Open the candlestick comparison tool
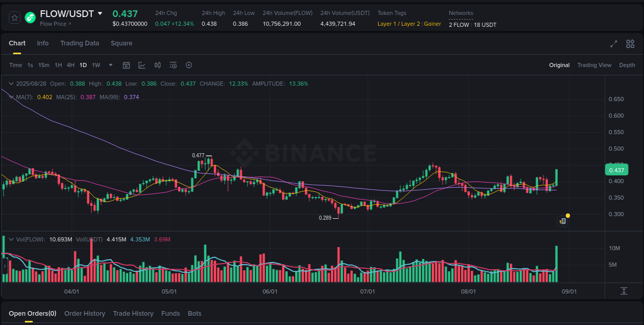The width and height of the screenshot is (644, 325). click(x=158, y=65)
